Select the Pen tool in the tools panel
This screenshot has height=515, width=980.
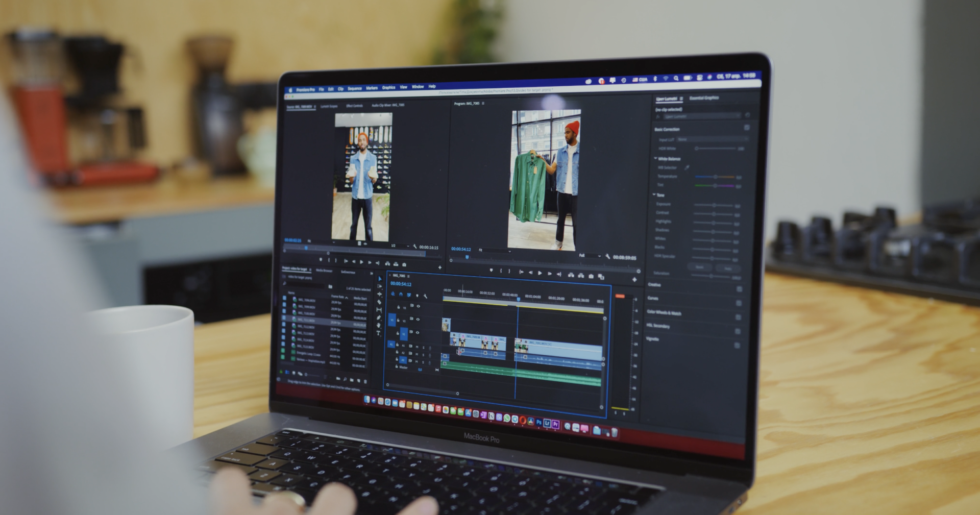(x=379, y=317)
